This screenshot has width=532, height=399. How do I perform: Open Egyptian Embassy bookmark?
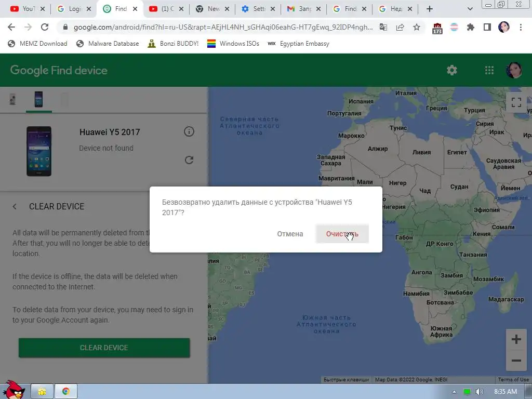coord(298,44)
